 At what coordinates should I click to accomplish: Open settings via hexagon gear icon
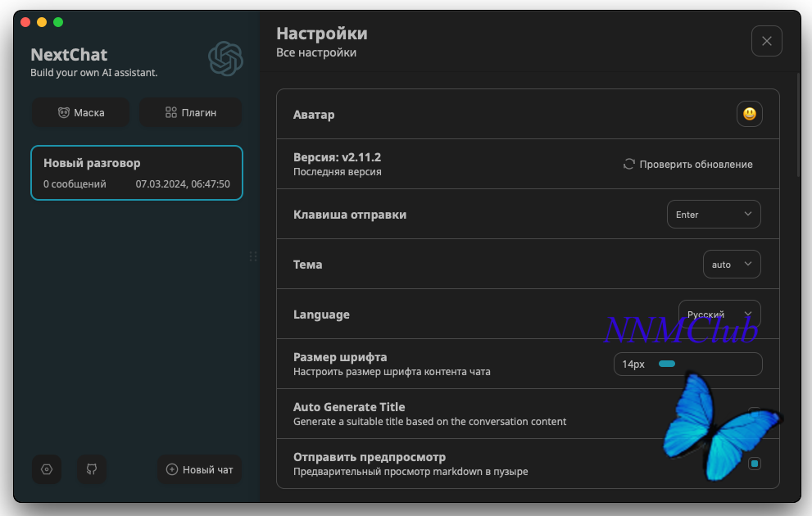pyautogui.click(x=47, y=469)
